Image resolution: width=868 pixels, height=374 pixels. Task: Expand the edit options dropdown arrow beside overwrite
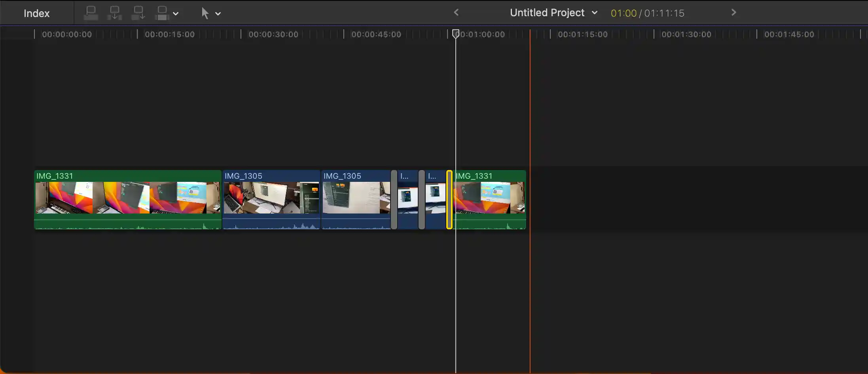[x=176, y=13]
